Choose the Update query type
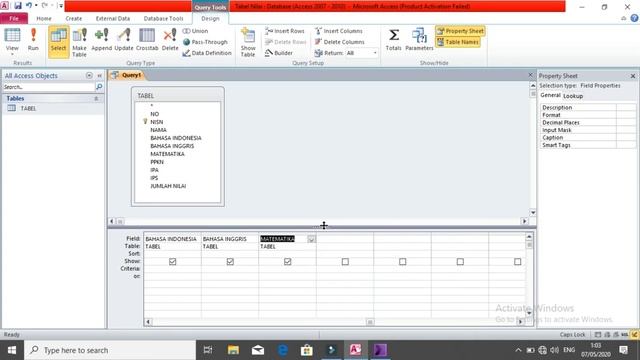This screenshot has height=360, width=640. tap(124, 40)
